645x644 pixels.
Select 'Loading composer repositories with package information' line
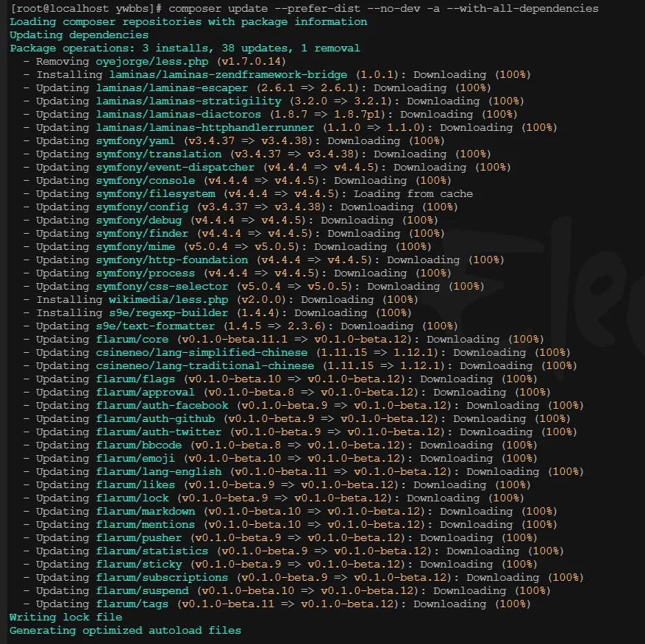coord(188,22)
